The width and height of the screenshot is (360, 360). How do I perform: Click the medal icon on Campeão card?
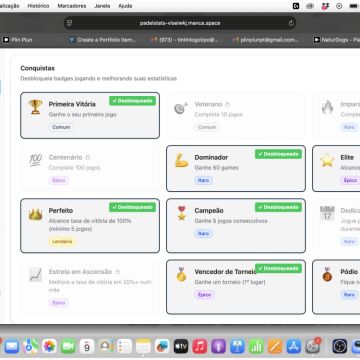pyautogui.click(x=181, y=213)
